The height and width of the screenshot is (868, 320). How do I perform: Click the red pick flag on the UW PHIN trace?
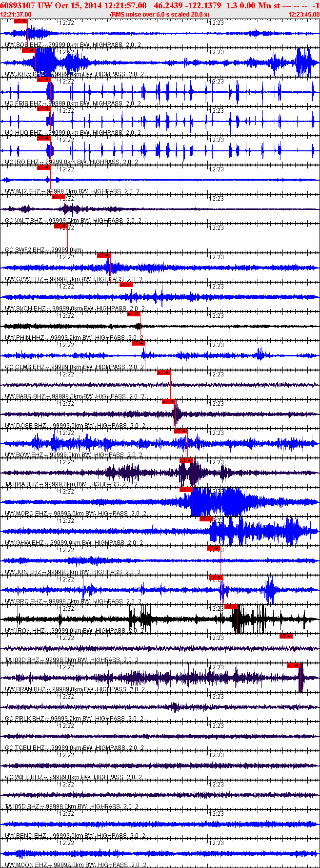click(x=134, y=314)
